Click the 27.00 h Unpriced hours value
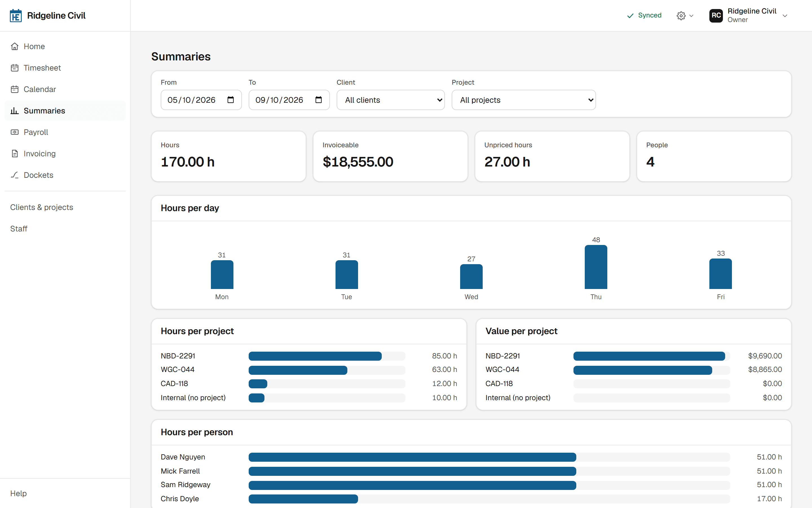Screen dimensions: 812x508 (x=507, y=162)
